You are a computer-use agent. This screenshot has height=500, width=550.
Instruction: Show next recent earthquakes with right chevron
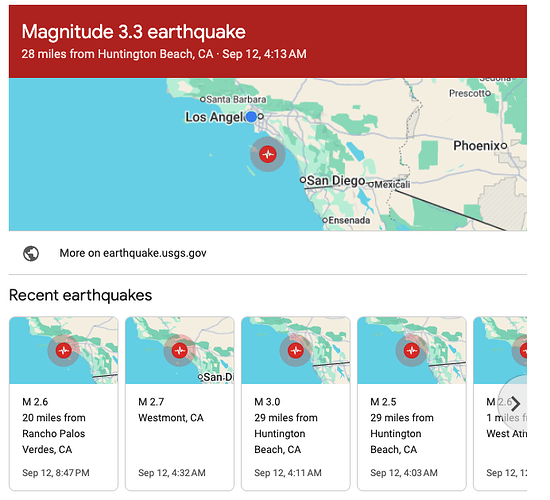pyautogui.click(x=515, y=404)
